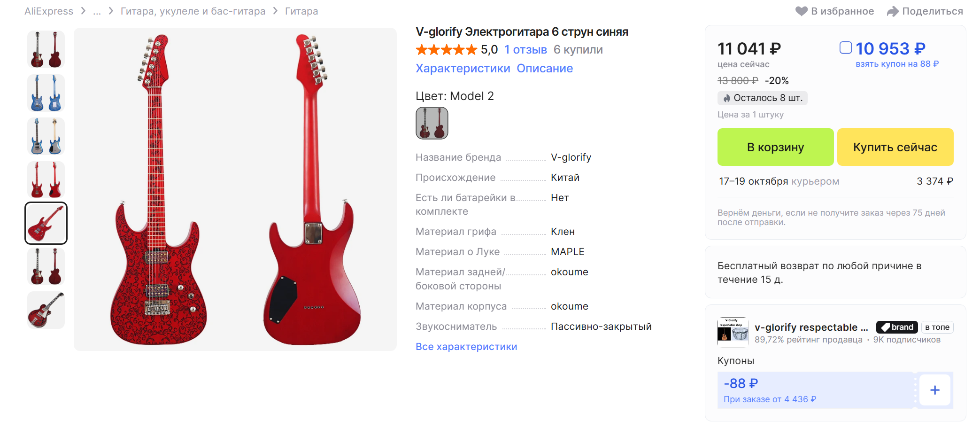Expand the breadcrumb ellipsis

tap(97, 11)
